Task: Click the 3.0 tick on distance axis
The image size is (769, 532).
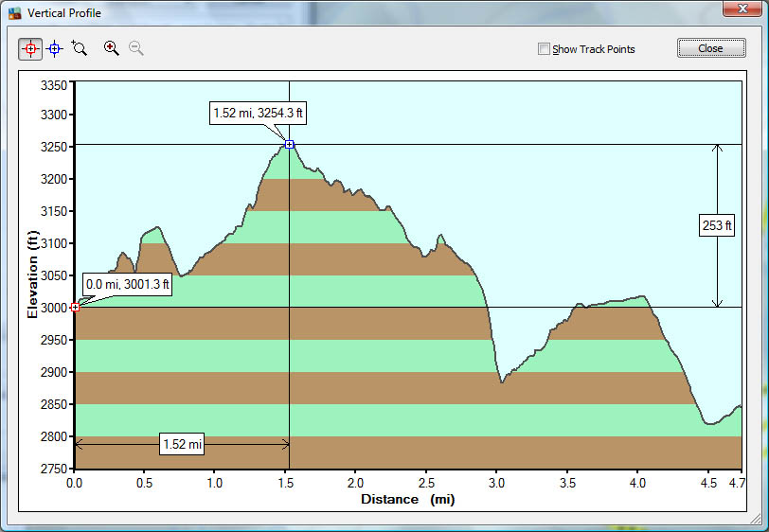Action: click(495, 482)
